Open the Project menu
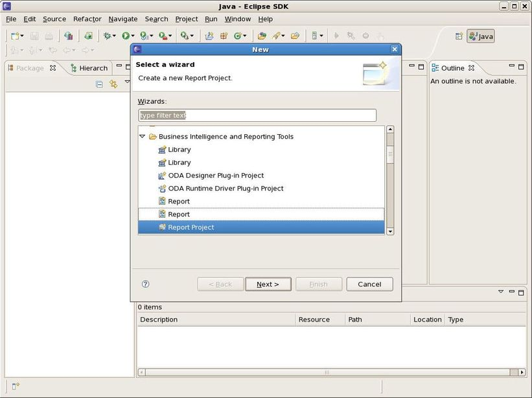This screenshot has height=398, width=532. pyautogui.click(x=186, y=19)
